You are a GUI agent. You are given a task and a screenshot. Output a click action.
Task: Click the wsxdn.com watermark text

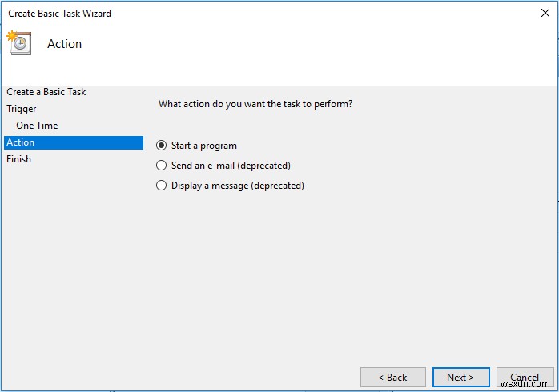pyautogui.click(x=531, y=385)
